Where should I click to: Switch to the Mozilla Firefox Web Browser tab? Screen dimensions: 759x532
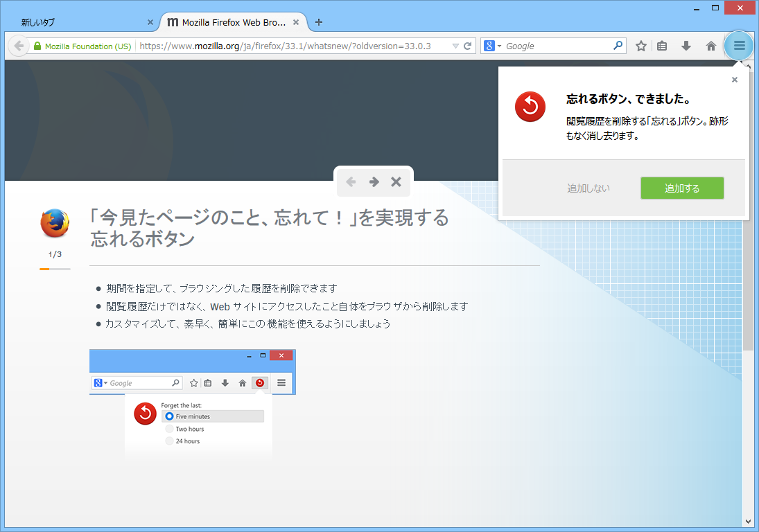click(229, 21)
